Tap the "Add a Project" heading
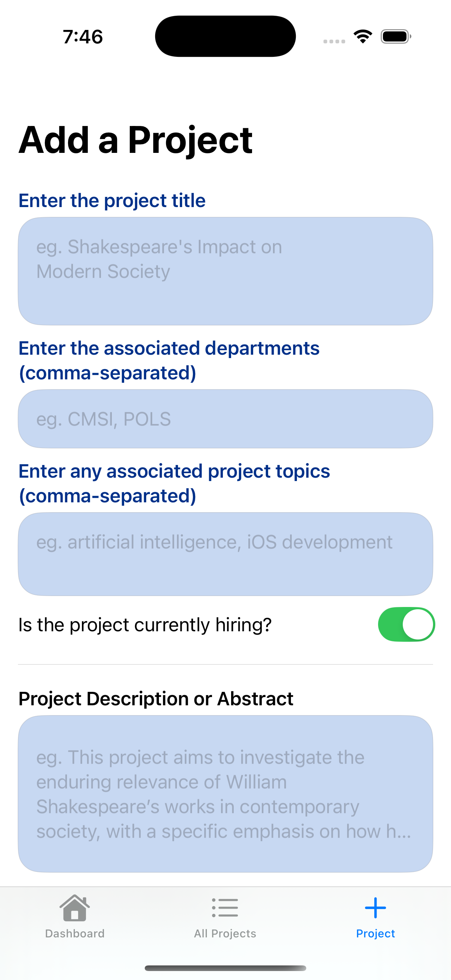This screenshot has width=451, height=980. tap(135, 140)
